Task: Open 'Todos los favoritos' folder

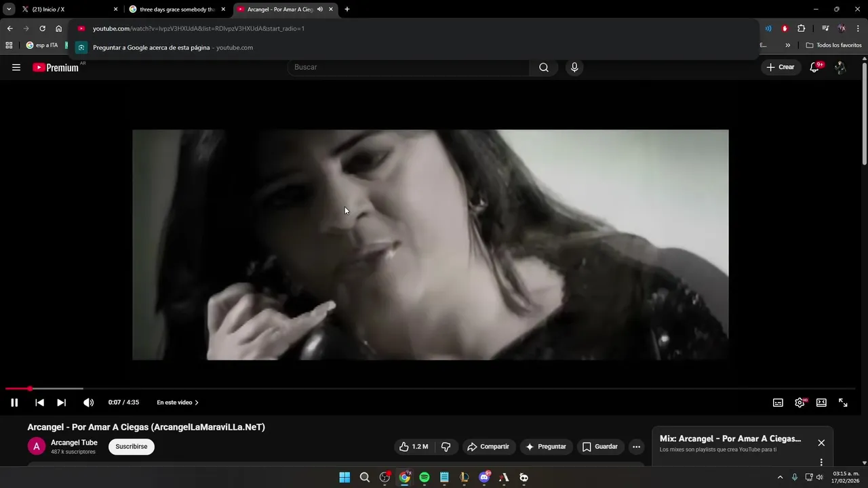Action: click(834, 45)
